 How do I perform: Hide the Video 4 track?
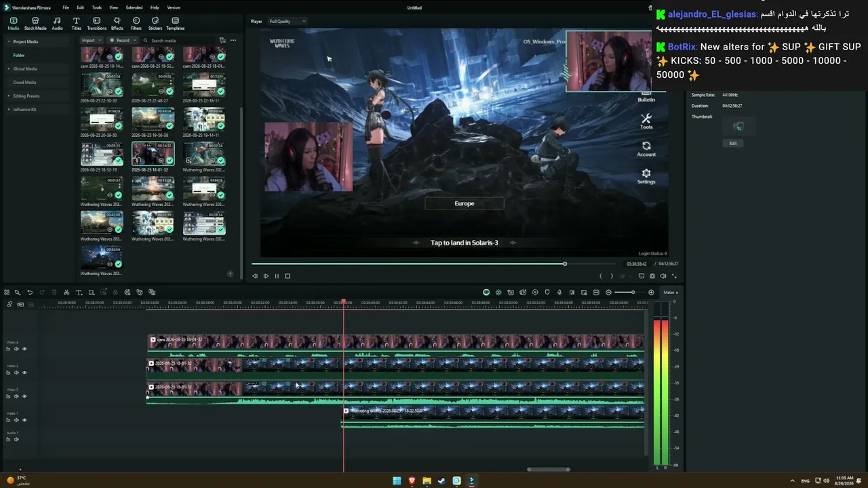pyautogui.click(x=24, y=349)
